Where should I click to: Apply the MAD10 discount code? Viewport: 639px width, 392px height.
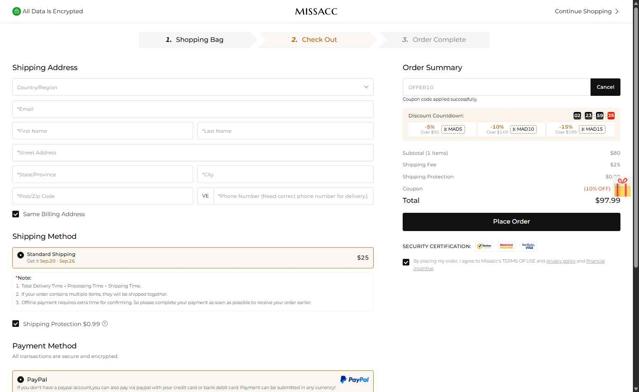tap(523, 129)
